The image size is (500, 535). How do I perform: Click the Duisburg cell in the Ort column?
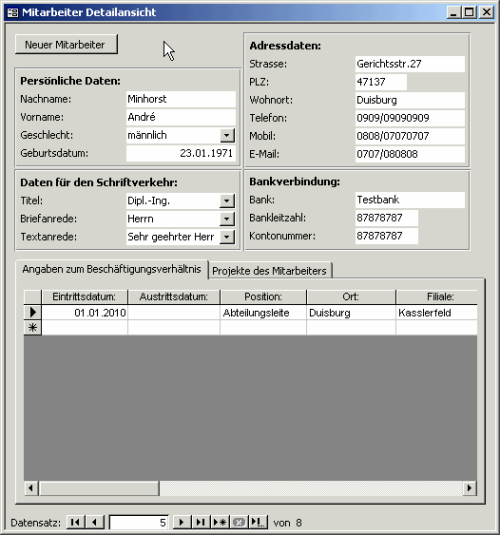pyautogui.click(x=351, y=313)
